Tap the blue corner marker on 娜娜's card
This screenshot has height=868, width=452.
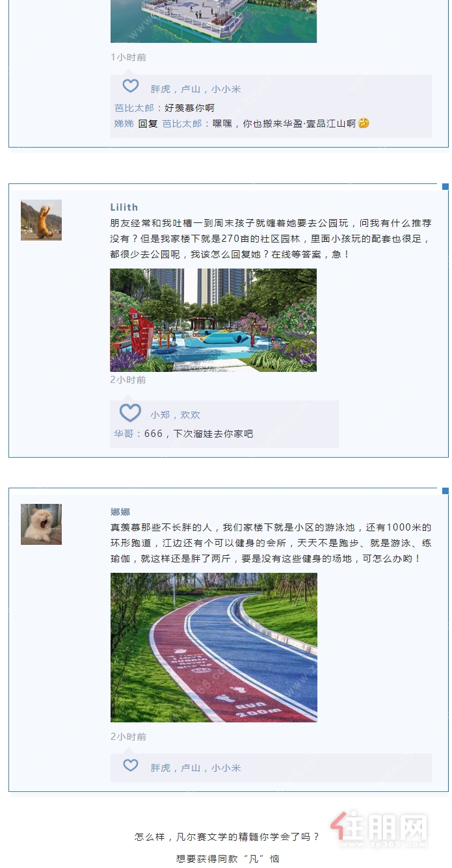(445, 491)
